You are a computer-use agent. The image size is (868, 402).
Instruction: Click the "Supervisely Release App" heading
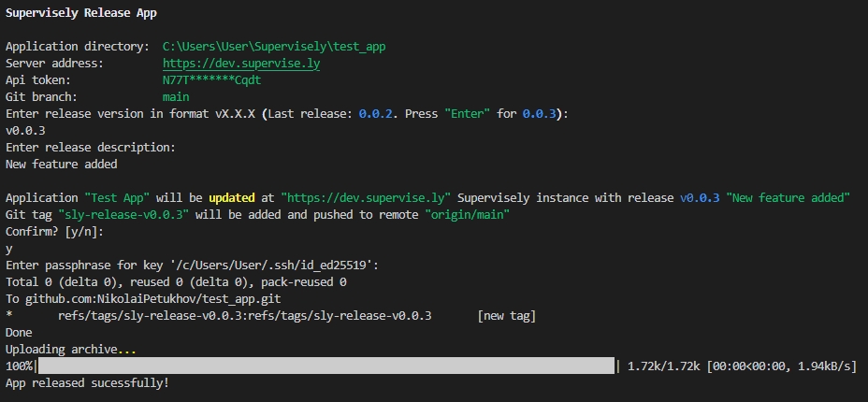81,13
